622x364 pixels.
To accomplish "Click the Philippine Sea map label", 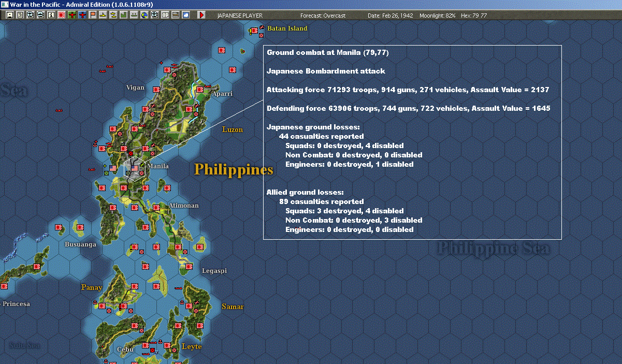I will coord(494,249).
